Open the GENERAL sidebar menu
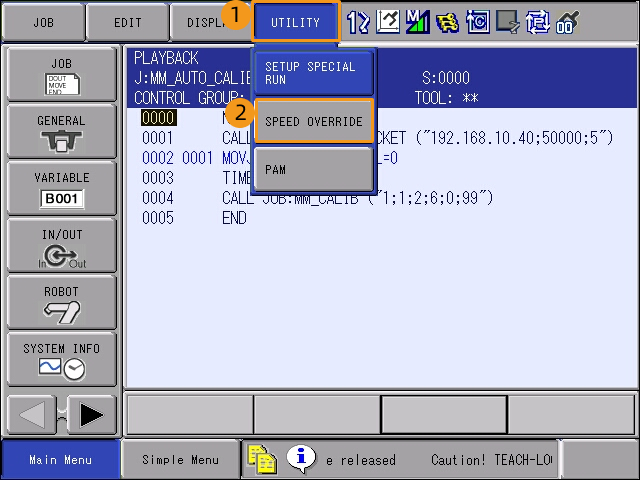 tap(62, 131)
